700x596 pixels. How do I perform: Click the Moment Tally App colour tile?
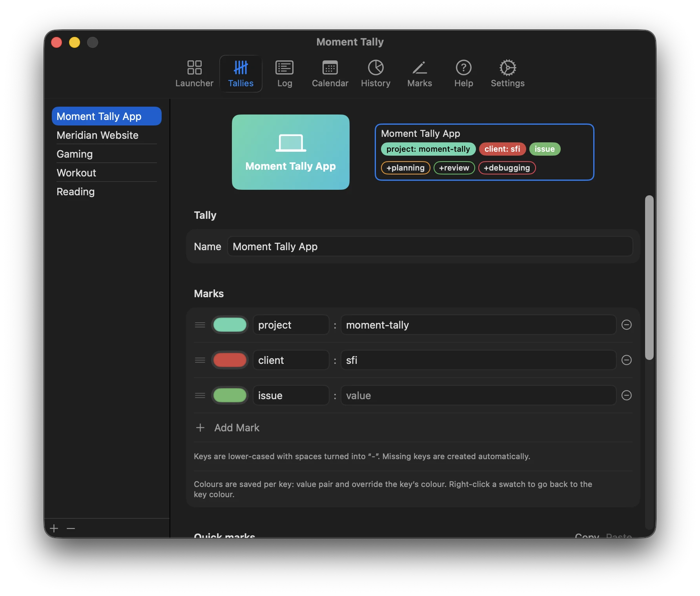(291, 152)
